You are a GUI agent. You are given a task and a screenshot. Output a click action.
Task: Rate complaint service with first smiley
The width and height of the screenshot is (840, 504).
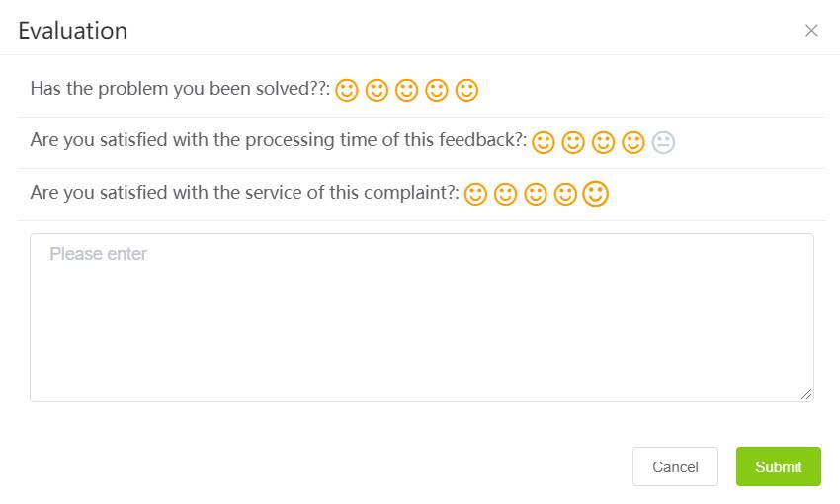[x=475, y=194]
